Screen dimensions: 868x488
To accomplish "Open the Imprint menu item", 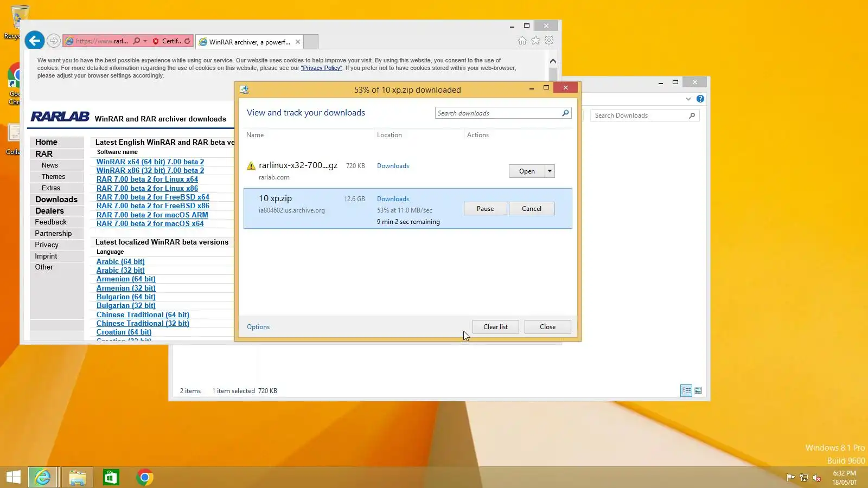I will [46, 256].
